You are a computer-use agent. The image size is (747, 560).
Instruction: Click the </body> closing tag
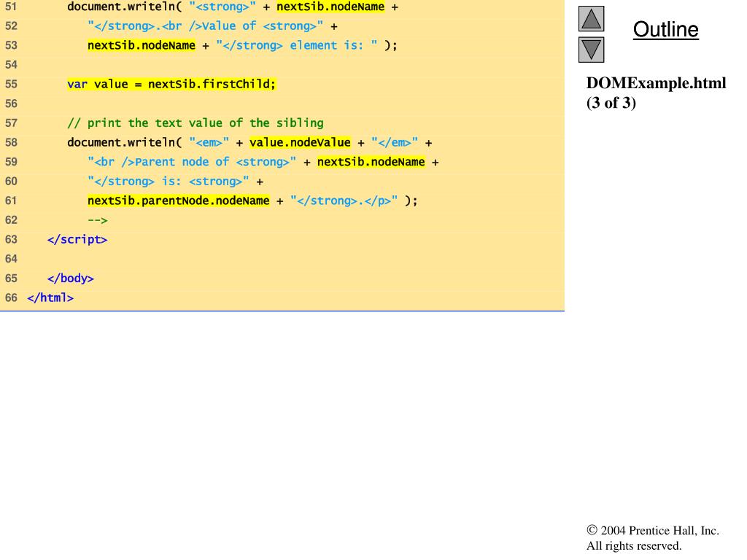(71, 278)
